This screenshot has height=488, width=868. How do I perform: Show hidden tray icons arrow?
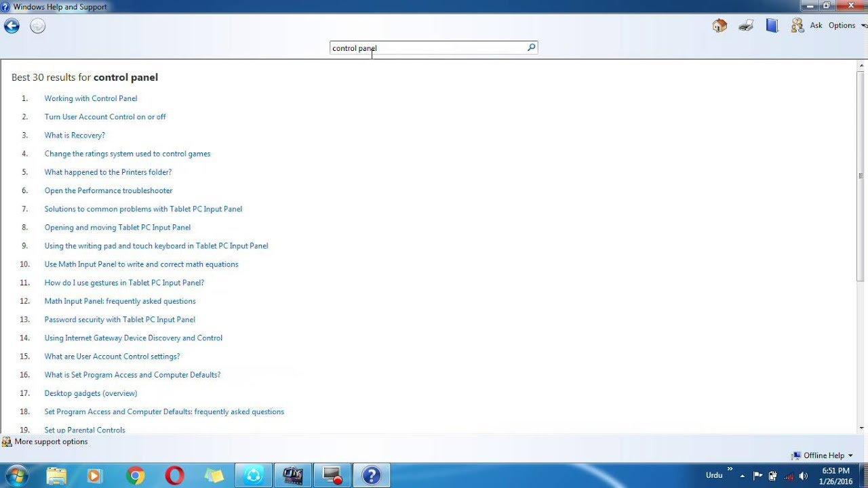(x=743, y=476)
